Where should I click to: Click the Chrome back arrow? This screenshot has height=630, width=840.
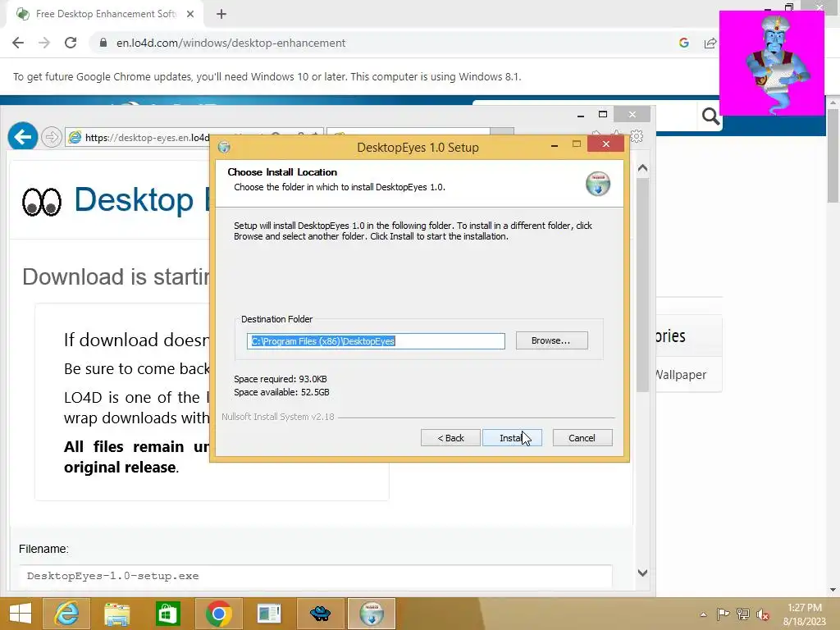[x=18, y=43]
